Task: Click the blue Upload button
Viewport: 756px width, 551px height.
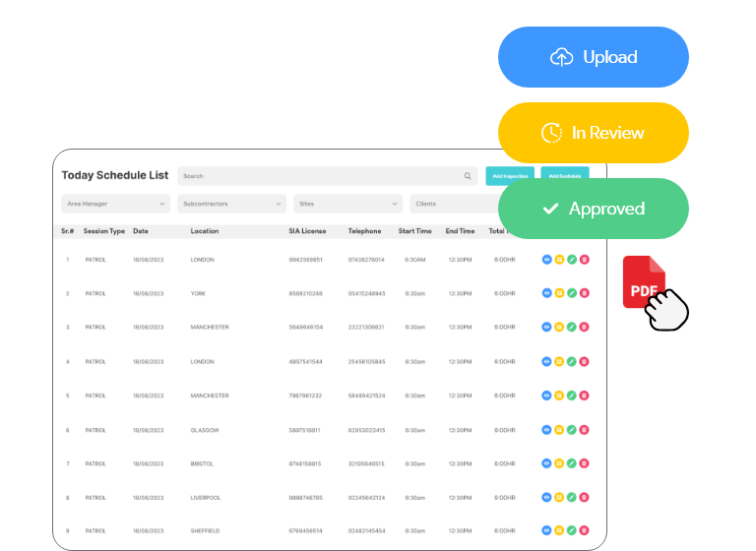Action: (594, 57)
